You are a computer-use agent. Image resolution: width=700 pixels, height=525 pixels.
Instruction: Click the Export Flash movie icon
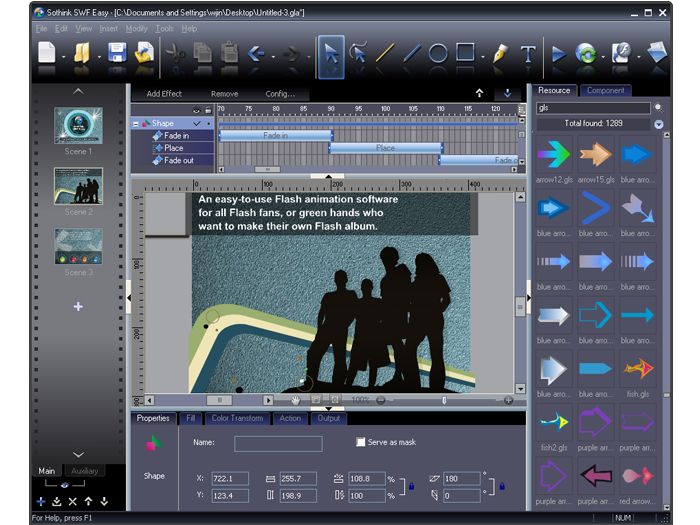[621, 53]
